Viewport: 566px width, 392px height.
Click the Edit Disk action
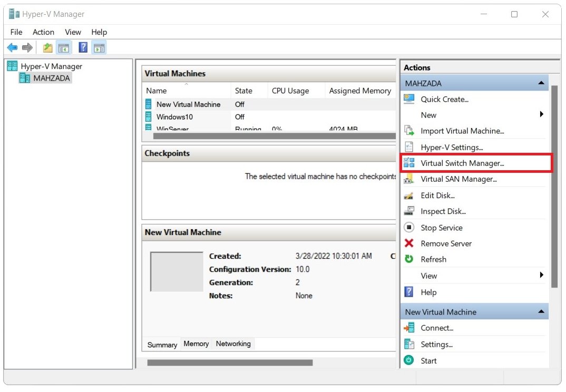point(438,195)
